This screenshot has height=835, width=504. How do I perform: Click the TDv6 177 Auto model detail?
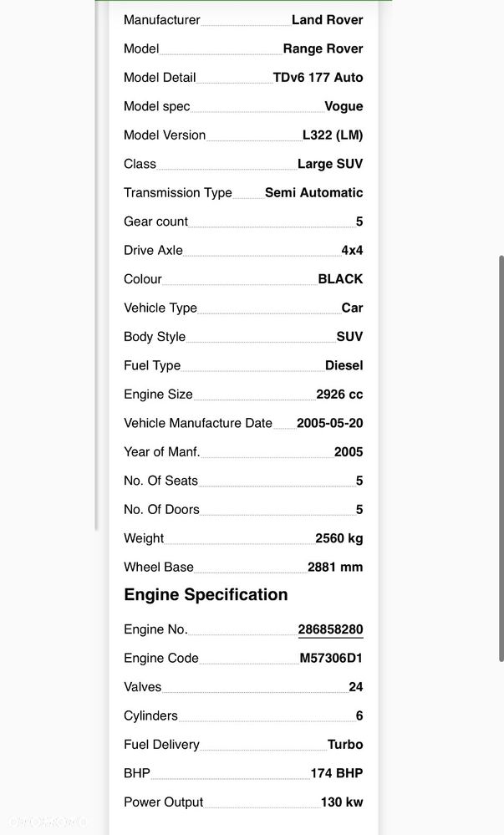(318, 77)
